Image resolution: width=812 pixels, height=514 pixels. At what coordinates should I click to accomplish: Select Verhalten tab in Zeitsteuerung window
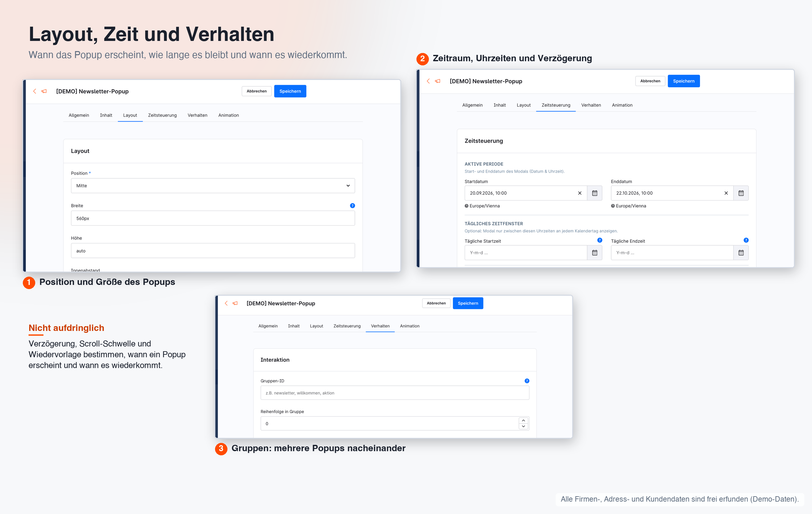(591, 105)
